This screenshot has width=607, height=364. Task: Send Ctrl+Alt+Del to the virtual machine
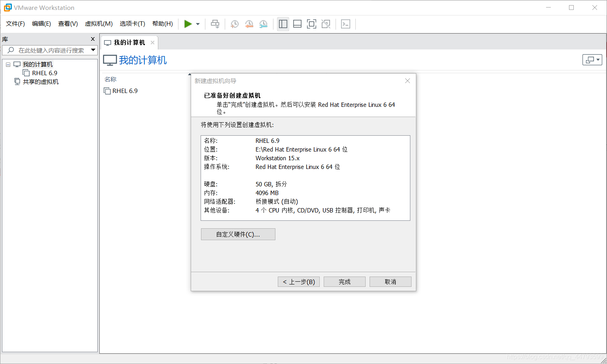(215, 24)
